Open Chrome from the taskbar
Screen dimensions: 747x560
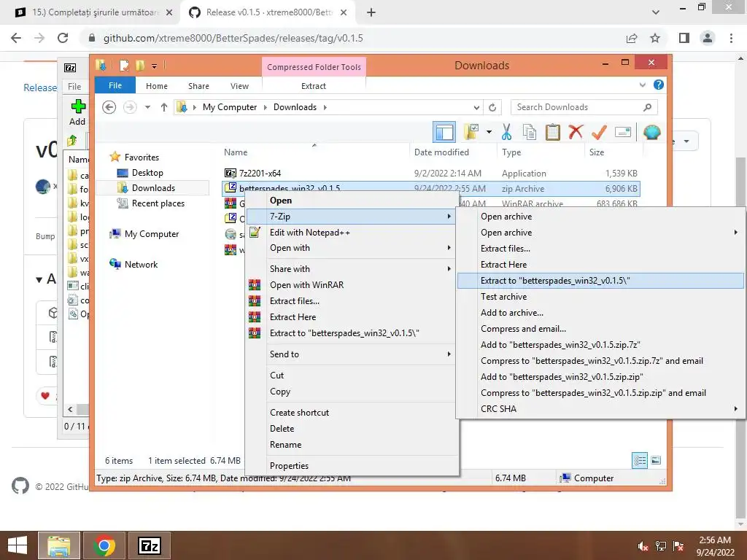(x=104, y=545)
